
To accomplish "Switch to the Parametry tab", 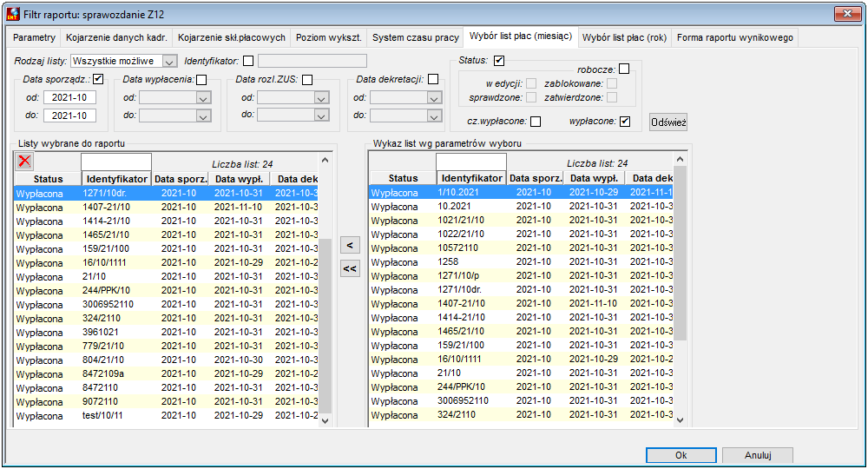I will (35, 37).
